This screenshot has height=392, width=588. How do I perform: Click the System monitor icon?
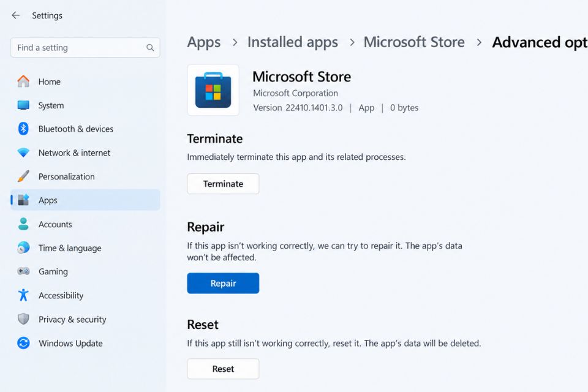click(23, 105)
